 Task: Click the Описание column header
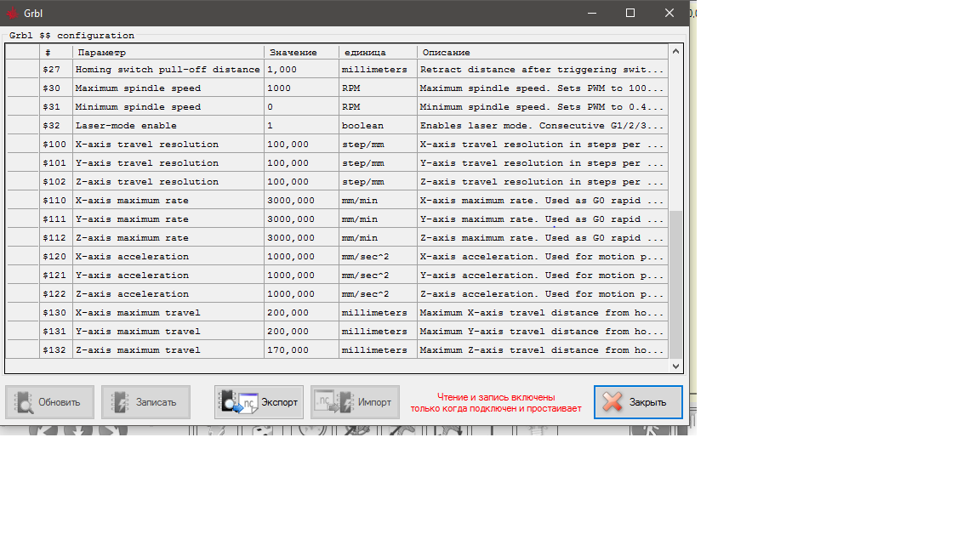(x=543, y=53)
